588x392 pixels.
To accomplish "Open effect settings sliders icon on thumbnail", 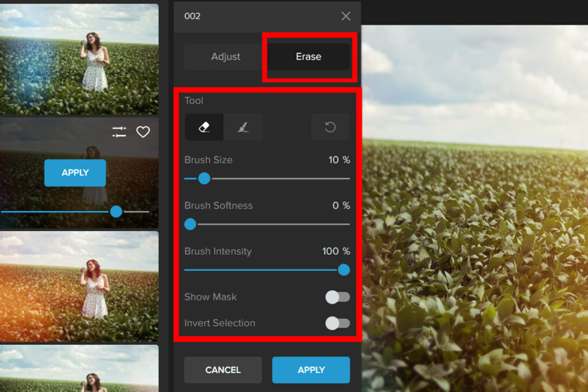I will 119,132.
